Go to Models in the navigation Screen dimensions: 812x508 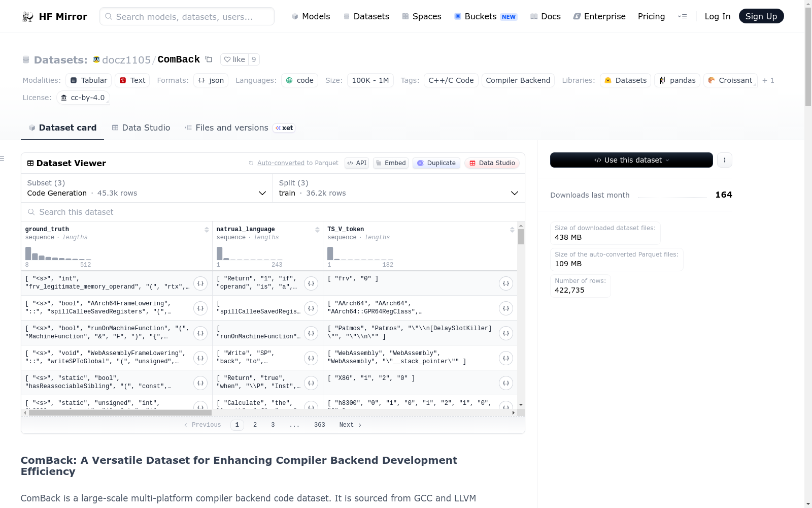(x=311, y=16)
